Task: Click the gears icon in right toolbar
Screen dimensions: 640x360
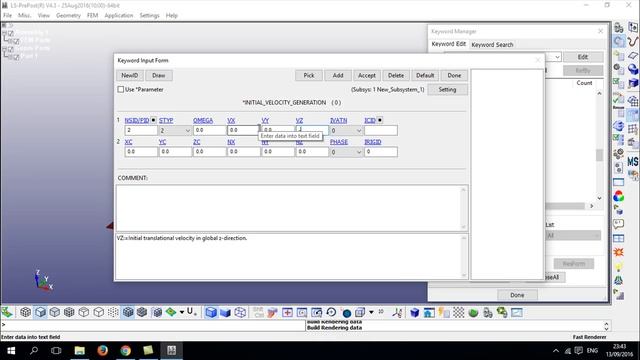Action: (618, 153)
